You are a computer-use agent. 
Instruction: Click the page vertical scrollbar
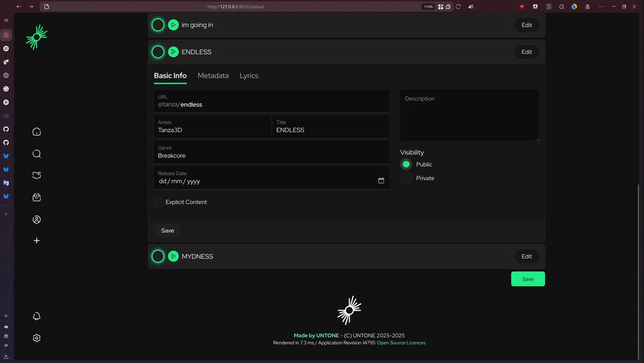[x=638, y=271]
